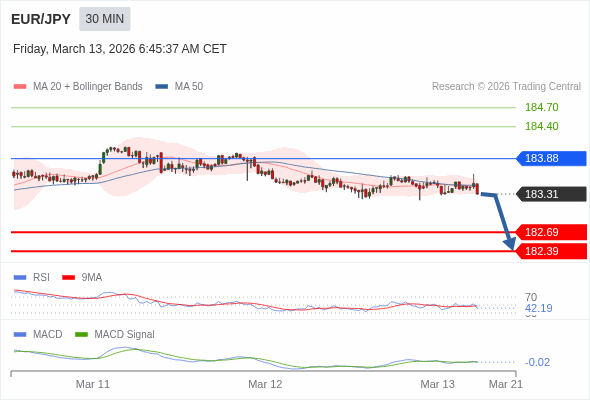Click the MACD value -0.02

point(537,362)
